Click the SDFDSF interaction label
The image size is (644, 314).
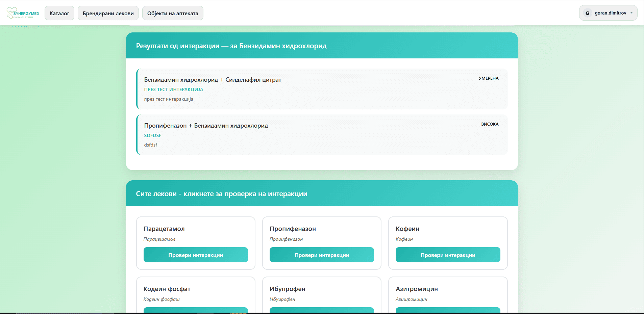(x=153, y=135)
